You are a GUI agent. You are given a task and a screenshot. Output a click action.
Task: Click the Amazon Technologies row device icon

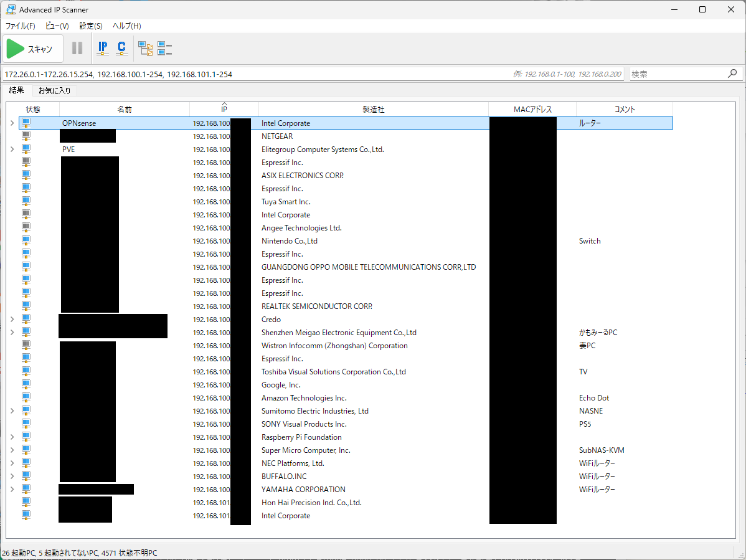point(26,398)
